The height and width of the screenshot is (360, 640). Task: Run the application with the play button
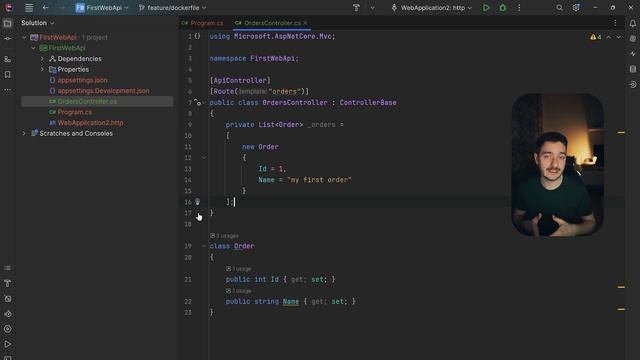point(486,8)
